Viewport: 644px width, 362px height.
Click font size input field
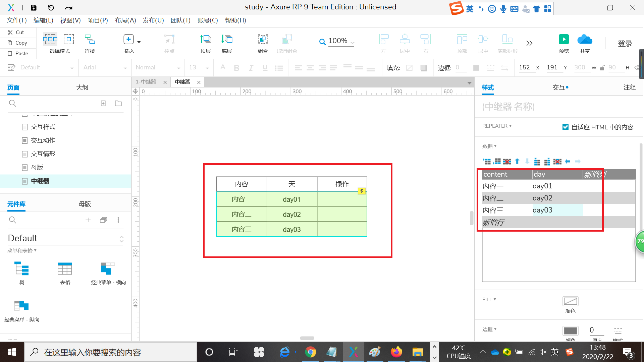pos(194,67)
